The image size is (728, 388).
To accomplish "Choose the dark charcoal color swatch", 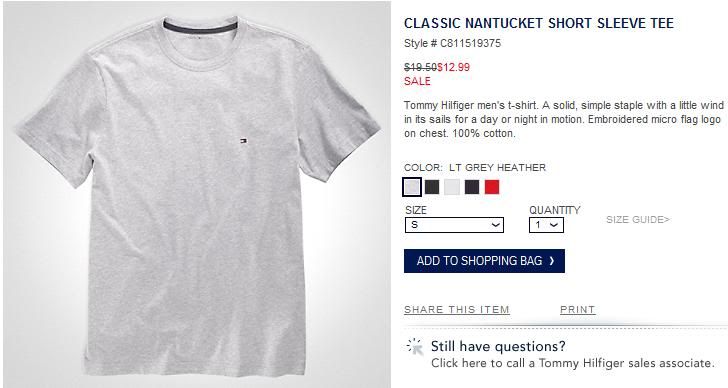I will pyautogui.click(x=432, y=187).
